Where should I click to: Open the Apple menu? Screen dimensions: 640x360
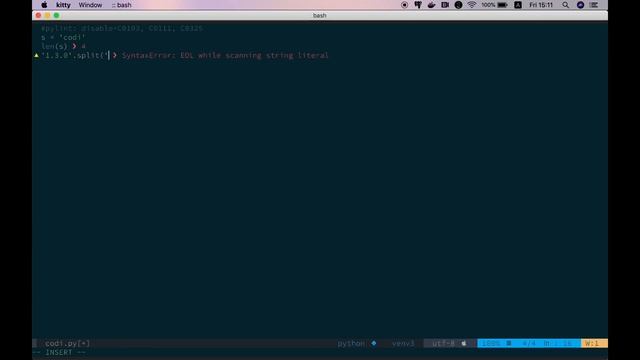click(44, 5)
